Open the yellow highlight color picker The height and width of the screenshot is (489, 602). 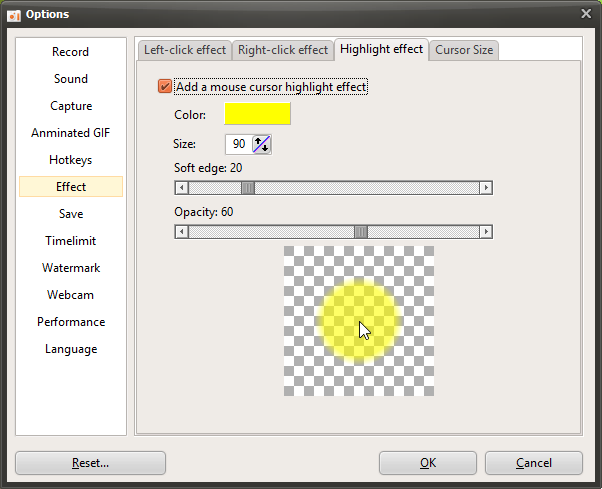point(257,114)
